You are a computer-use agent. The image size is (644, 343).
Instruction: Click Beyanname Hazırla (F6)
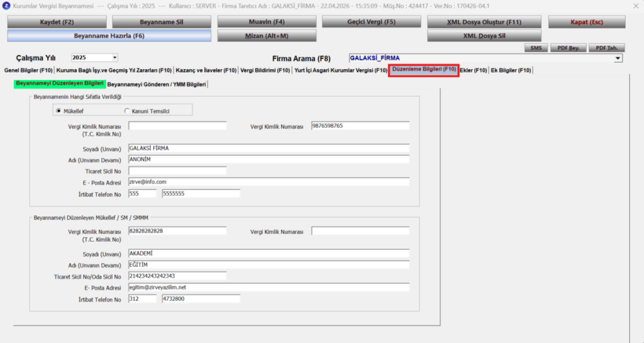[x=109, y=36]
